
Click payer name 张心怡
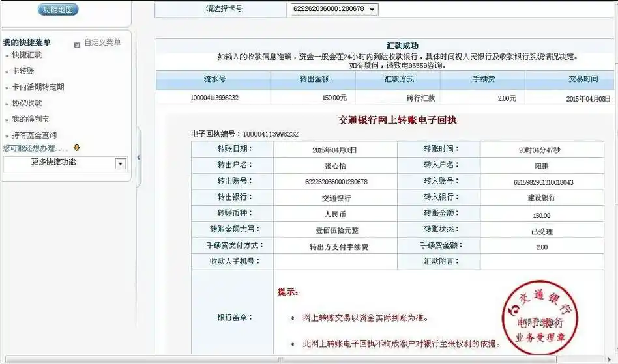pos(335,166)
